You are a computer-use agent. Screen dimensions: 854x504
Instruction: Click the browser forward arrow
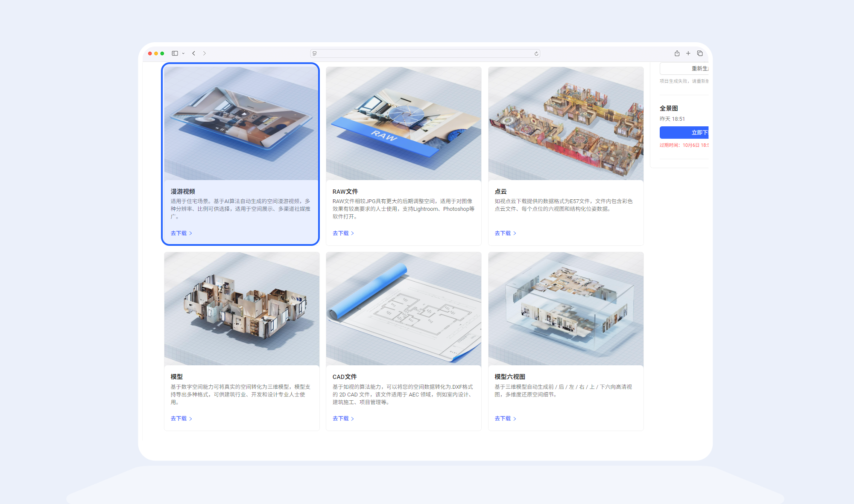[205, 53]
